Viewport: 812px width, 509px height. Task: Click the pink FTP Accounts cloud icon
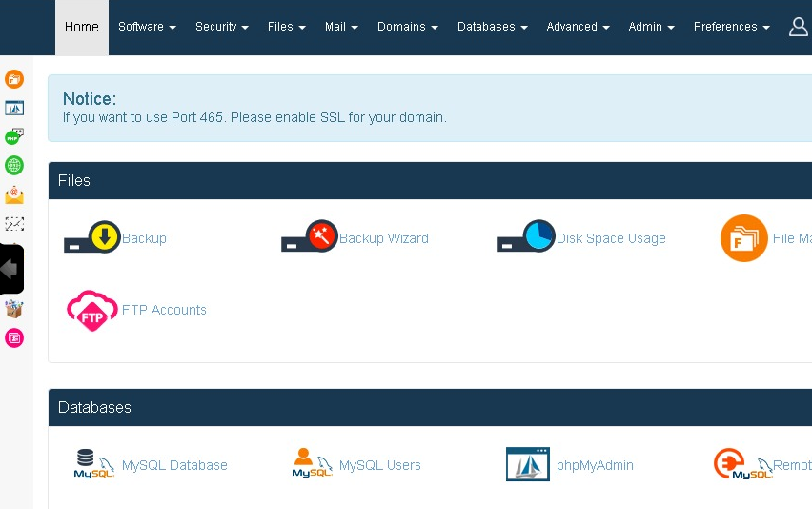tap(91, 311)
